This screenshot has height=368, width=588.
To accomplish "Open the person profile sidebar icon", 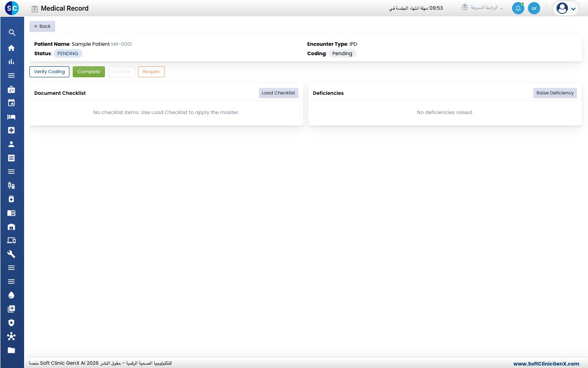I will pyautogui.click(x=11, y=144).
